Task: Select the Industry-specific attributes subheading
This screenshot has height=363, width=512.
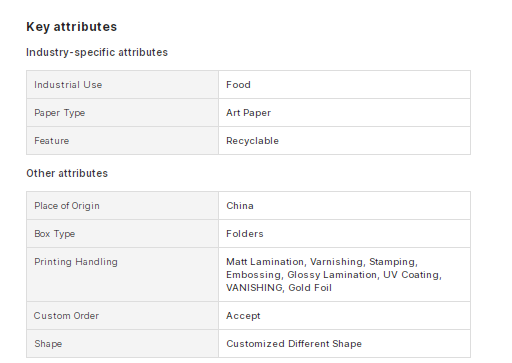Action: [x=97, y=52]
